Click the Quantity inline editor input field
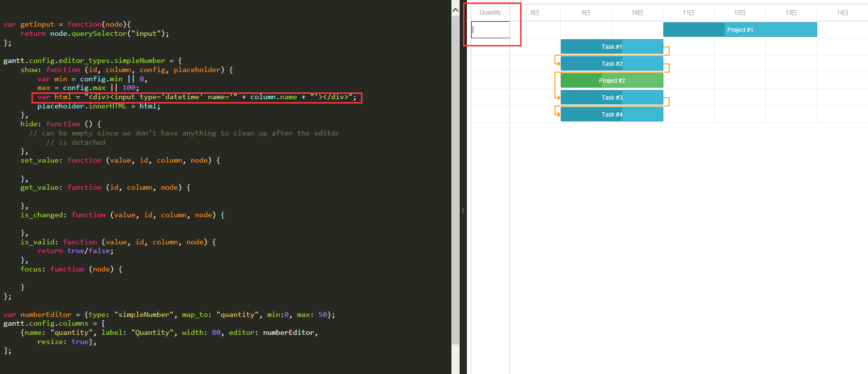This screenshot has width=868, height=374. click(491, 30)
